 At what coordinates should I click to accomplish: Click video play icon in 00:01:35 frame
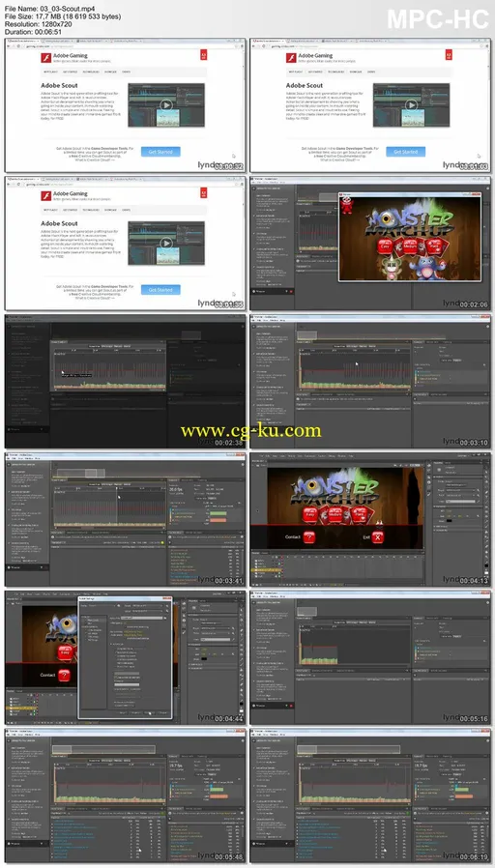click(165, 243)
